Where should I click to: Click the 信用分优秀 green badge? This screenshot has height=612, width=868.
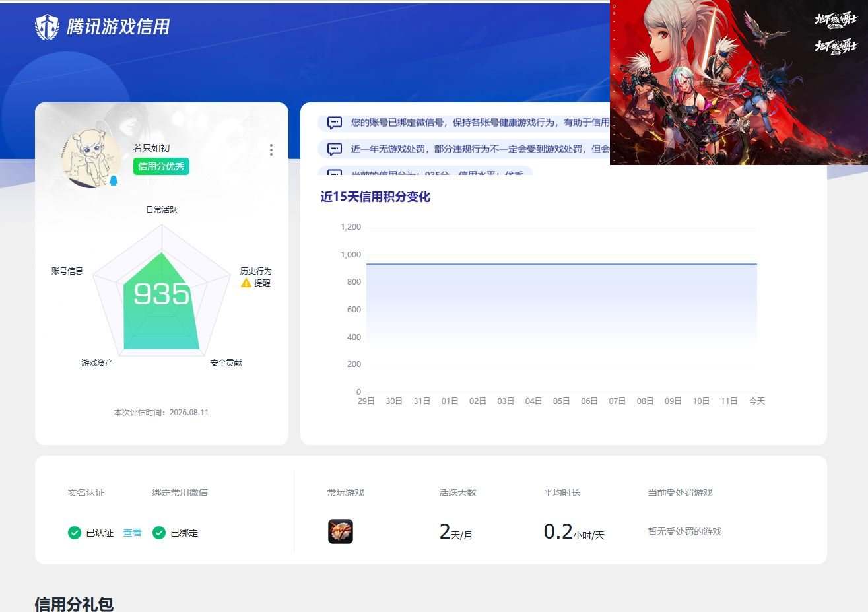point(161,166)
